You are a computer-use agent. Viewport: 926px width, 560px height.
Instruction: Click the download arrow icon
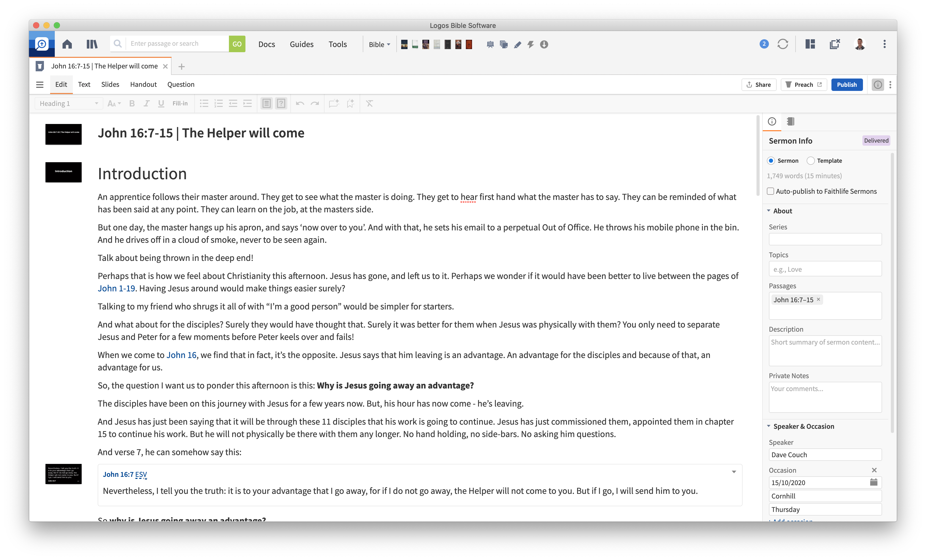(544, 45)
